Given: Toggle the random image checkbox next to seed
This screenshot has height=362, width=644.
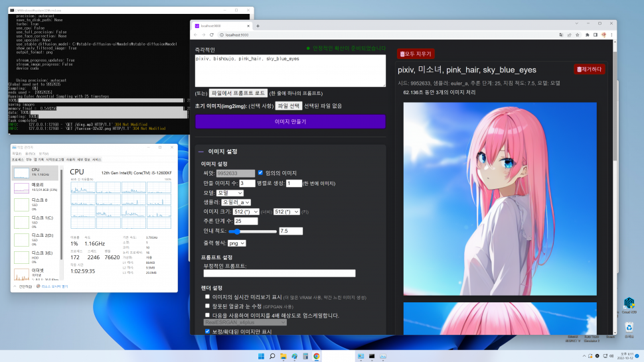Looking at the screenshot, I should point(260,172).
